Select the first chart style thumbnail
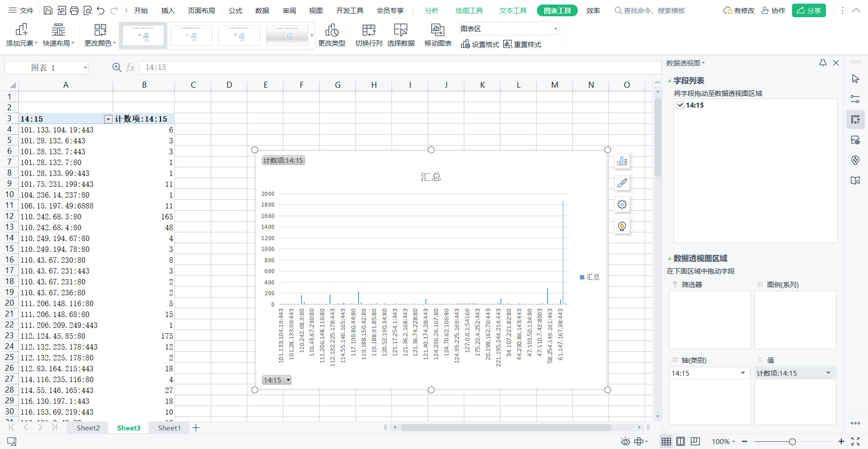 tap(143, 35)
